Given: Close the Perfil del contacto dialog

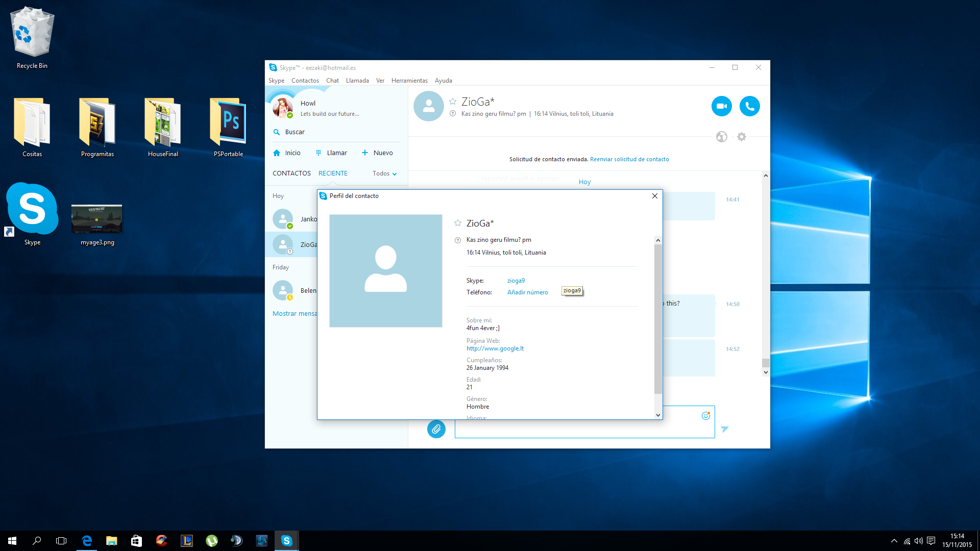Looking at the screenshot, I should click(x=655, y=196).
